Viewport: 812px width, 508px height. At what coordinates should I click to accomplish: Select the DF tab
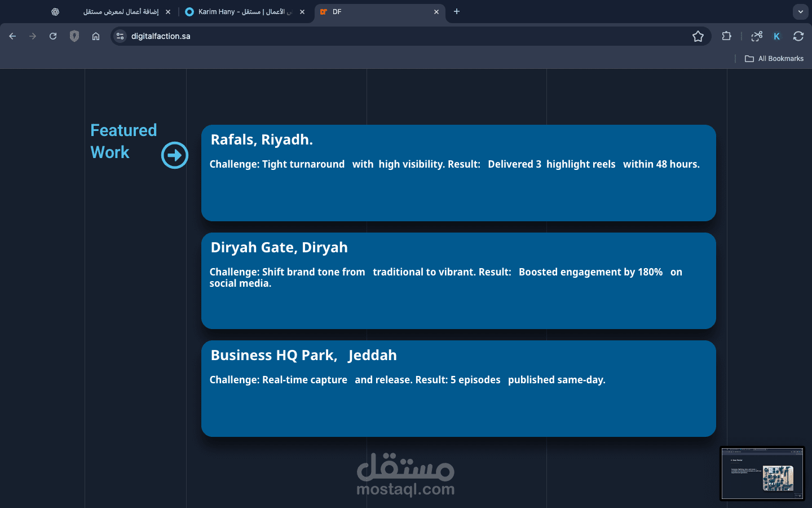pyautogui.click(x=381, y=12)
